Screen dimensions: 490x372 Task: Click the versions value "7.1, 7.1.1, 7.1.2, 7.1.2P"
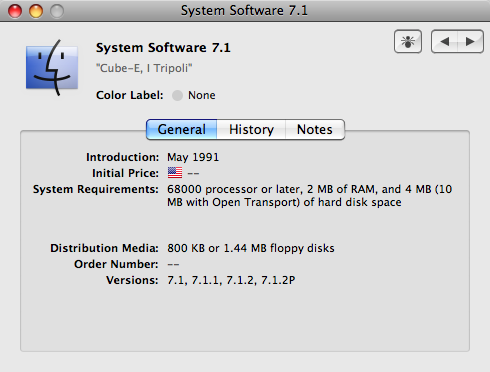[231, 280]
